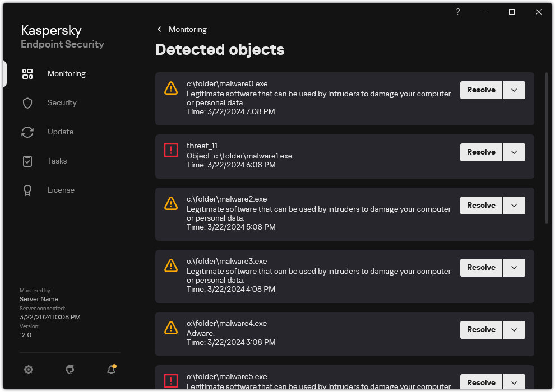
Task: Click the Update refresh icon
Action: tap(27, 132)
